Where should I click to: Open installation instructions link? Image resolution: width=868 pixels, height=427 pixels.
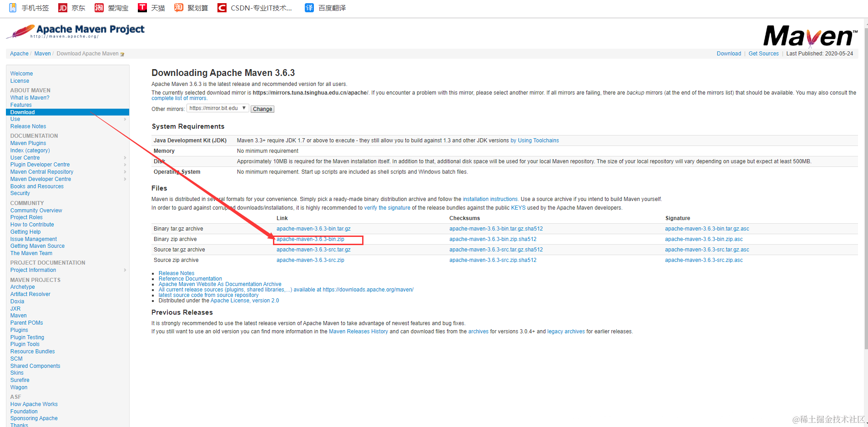coord(490,199)
